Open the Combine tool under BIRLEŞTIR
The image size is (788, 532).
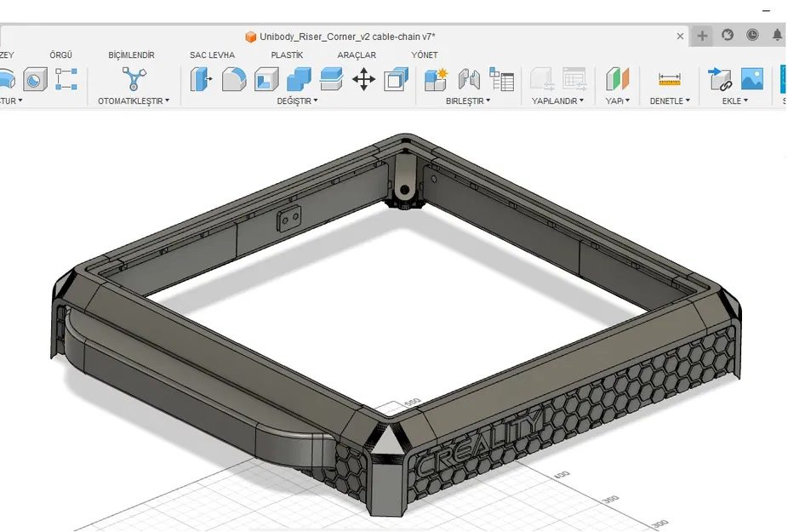[434, 78]
